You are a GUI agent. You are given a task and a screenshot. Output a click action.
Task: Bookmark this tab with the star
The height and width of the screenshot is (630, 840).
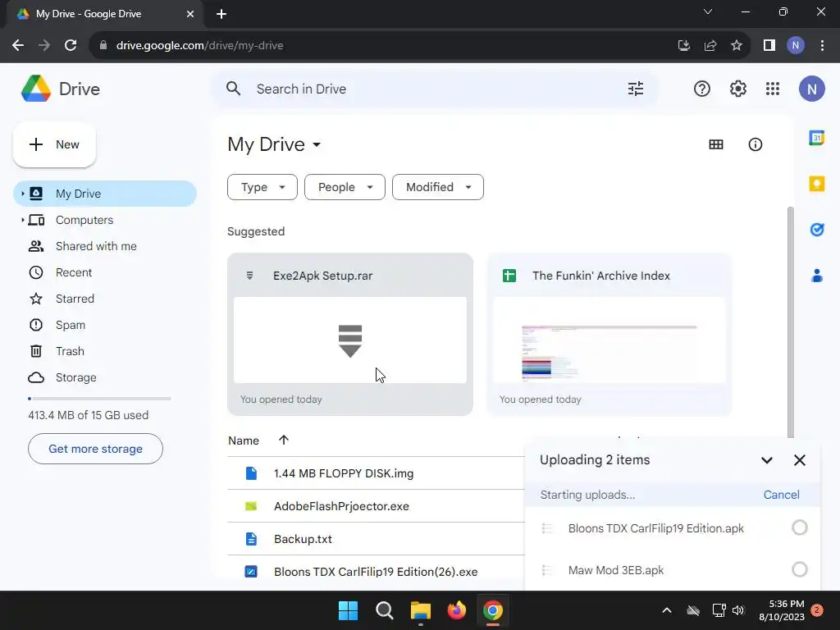pyautogui.click(x=737, y=46)
